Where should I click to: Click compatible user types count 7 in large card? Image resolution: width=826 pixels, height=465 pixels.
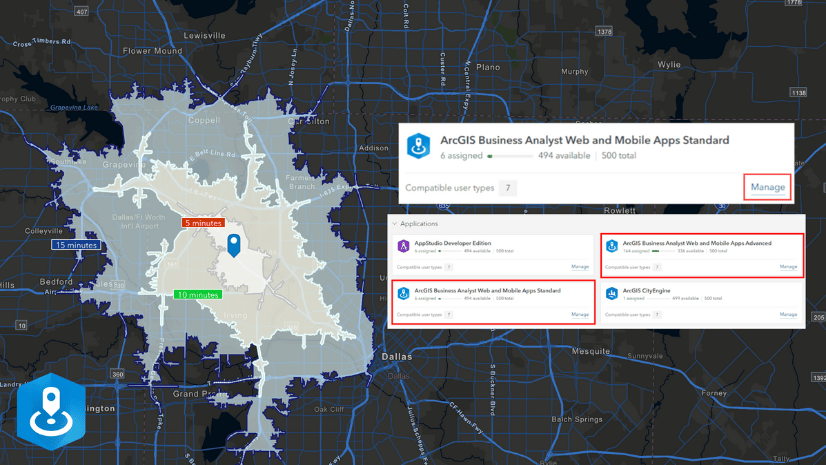508,188
